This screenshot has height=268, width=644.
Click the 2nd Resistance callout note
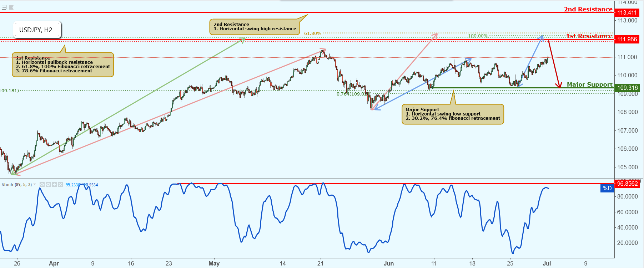click(255, 27)
